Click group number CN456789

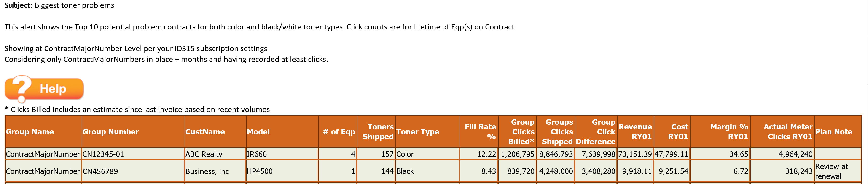100,171
